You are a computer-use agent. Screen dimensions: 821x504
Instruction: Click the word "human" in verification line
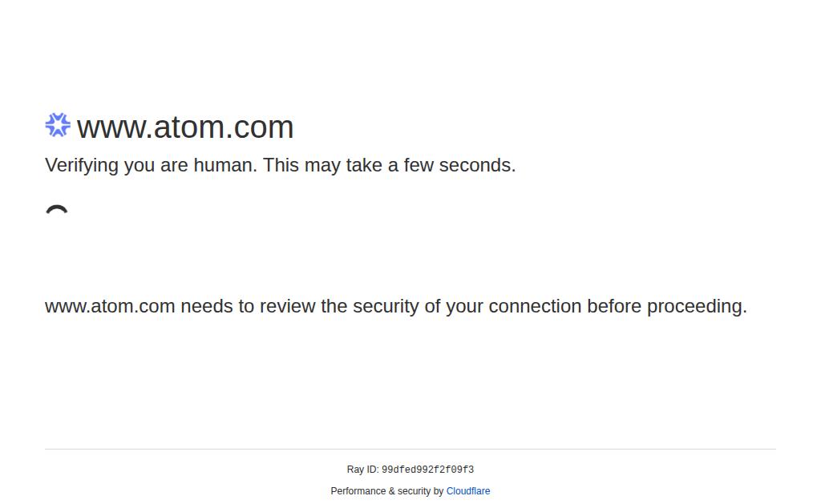click(x=222, y=166)
